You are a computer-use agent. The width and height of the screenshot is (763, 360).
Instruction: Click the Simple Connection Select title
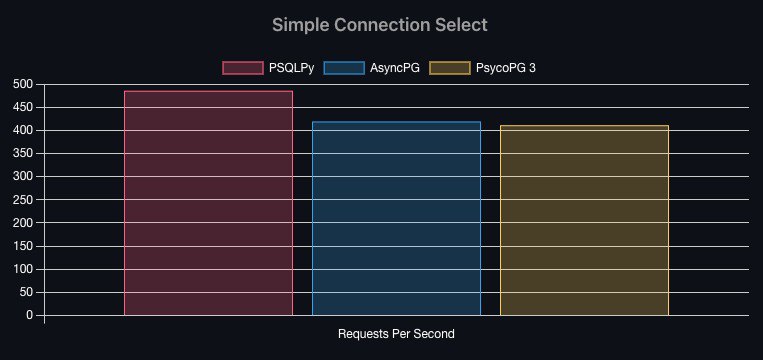pyautogui.click(x=380, y=25)
